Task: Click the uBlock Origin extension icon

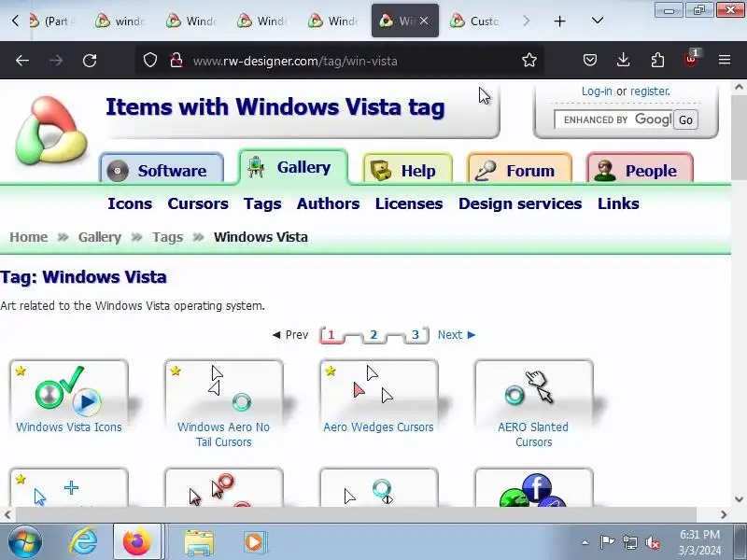Action: [x=691, y=59]
